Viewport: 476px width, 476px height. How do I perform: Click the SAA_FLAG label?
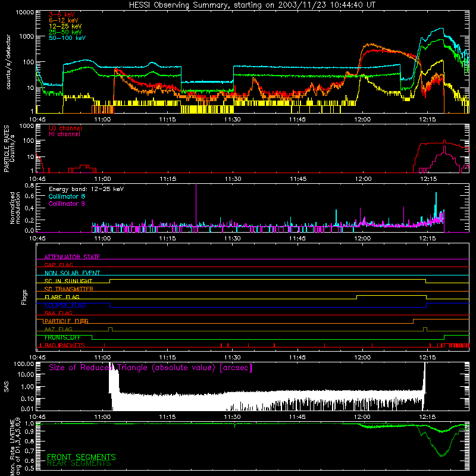(58, 313)
